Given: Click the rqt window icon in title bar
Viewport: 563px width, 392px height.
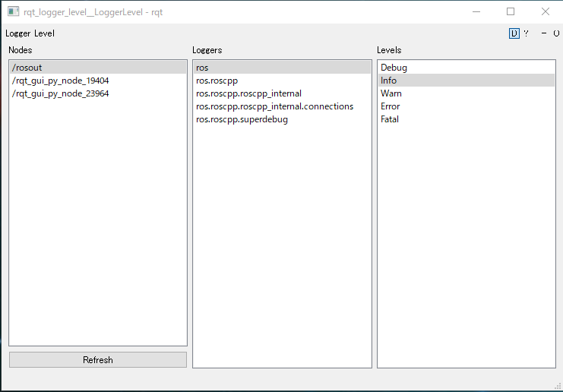Looking at the screenshot, I should 13,11.
